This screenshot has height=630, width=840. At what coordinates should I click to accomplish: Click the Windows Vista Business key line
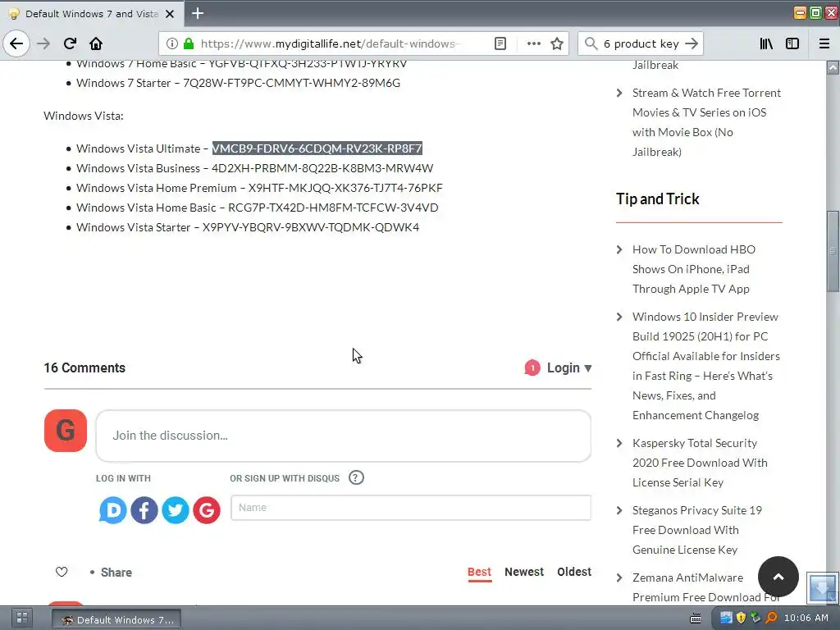pyautogui.click(x=254, y=168)
